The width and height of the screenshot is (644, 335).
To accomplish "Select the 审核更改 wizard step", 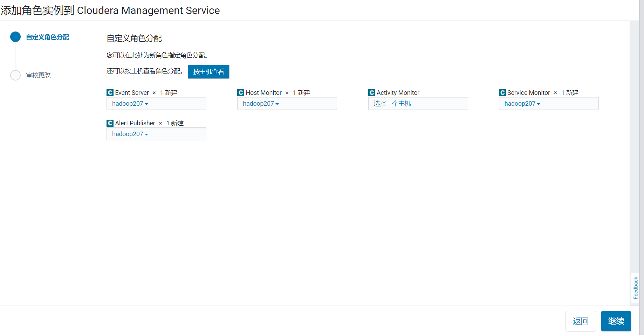I will 39,75.
